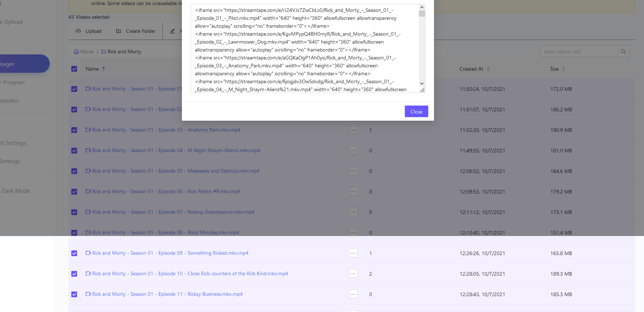Click the Create Folder button

pyautogui.click(x=136, y=31)
